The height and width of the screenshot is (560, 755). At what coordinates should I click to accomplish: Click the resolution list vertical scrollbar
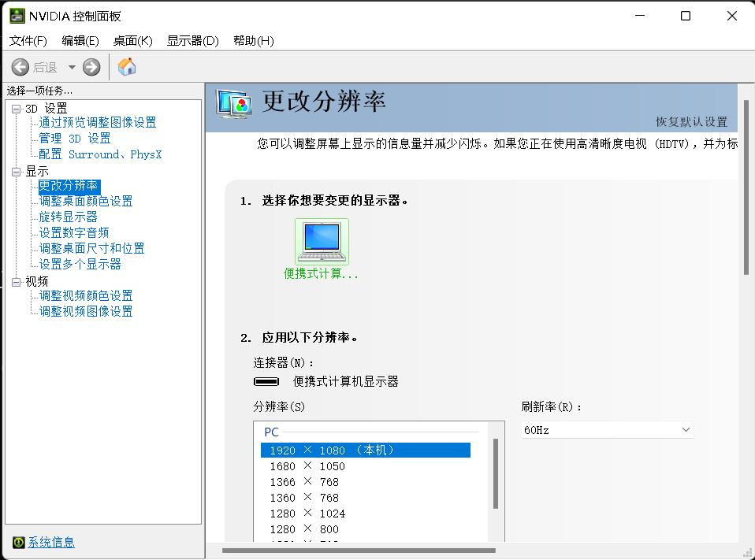(496, 474)
